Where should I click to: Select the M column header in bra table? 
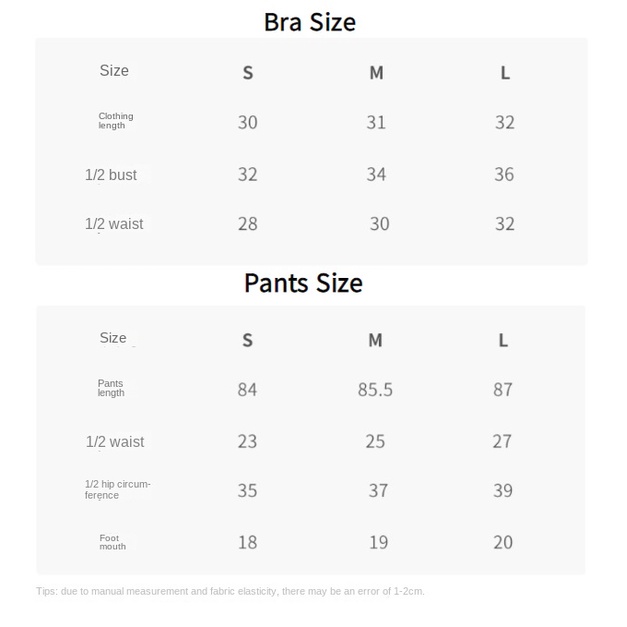pyautogui.click(x=376, y=73)
